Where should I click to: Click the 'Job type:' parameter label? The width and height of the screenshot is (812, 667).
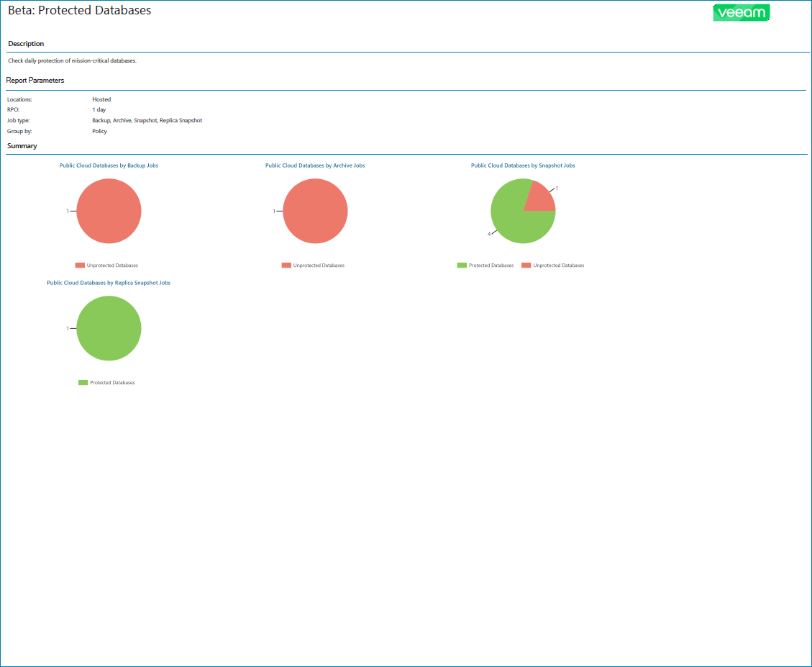coord(18,120)
